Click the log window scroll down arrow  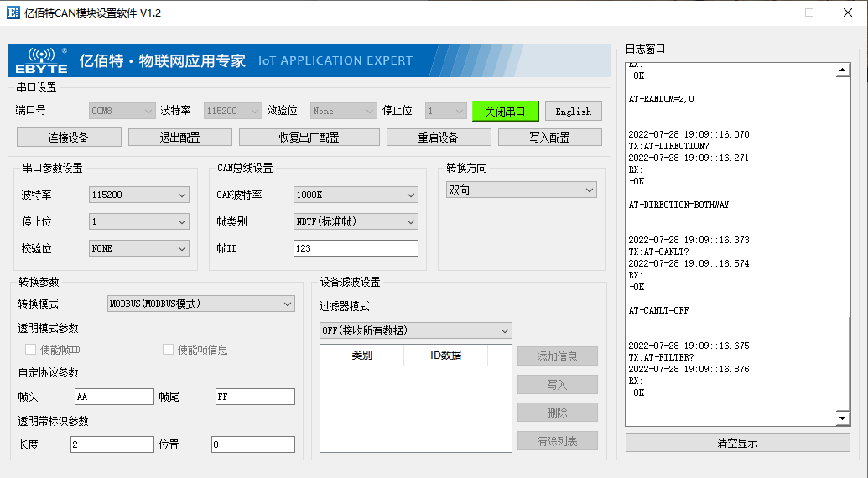pyautogui.click(x=842, y=418)
